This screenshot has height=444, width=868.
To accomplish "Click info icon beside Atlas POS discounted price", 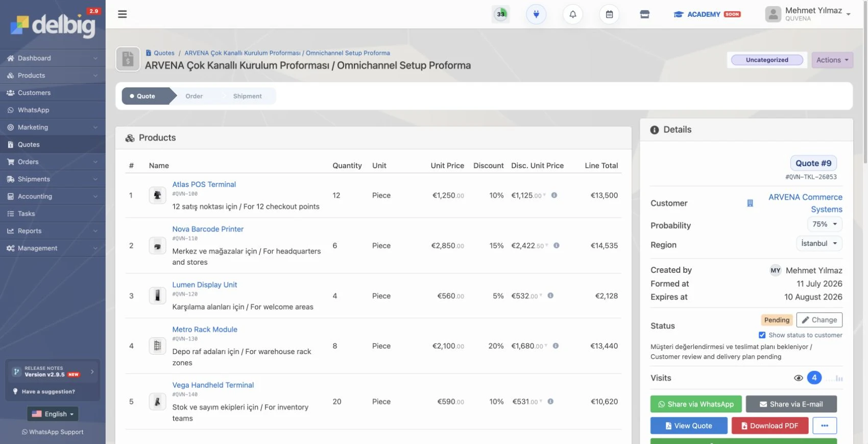I will coord(554,195).
